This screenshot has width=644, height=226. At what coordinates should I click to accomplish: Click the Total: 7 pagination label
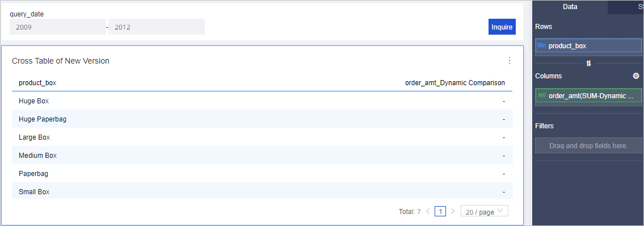(x=410, y=212)
